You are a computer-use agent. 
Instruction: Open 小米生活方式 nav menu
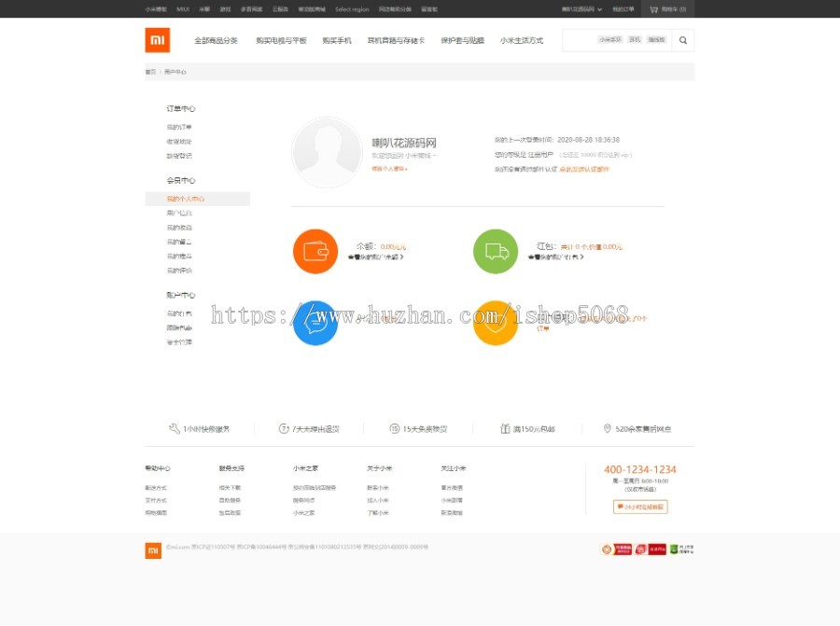(x=522, y=41)
